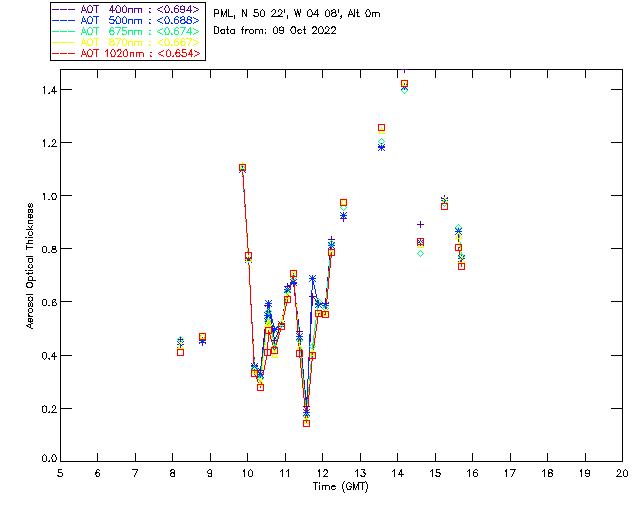Viewport: 640px width, 512px height.
Task: Click the 1.2 y-axis tick label
Action: click(x=49, y=143)
